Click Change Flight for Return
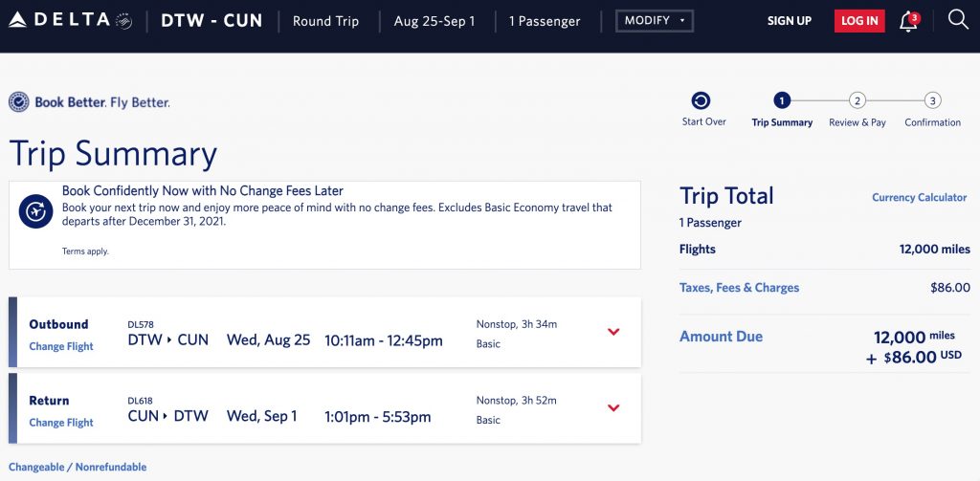The height and width of the screenshot is (481, 980). [61, 423]
